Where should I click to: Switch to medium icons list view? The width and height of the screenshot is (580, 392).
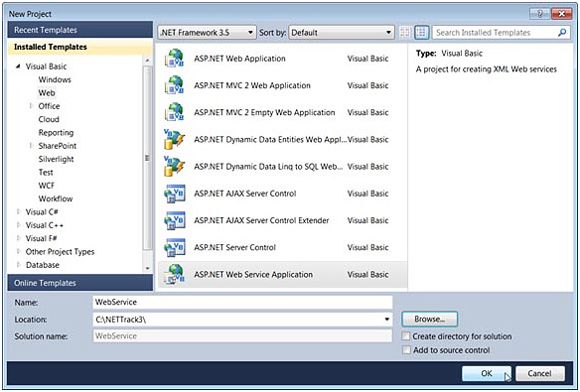421,33
